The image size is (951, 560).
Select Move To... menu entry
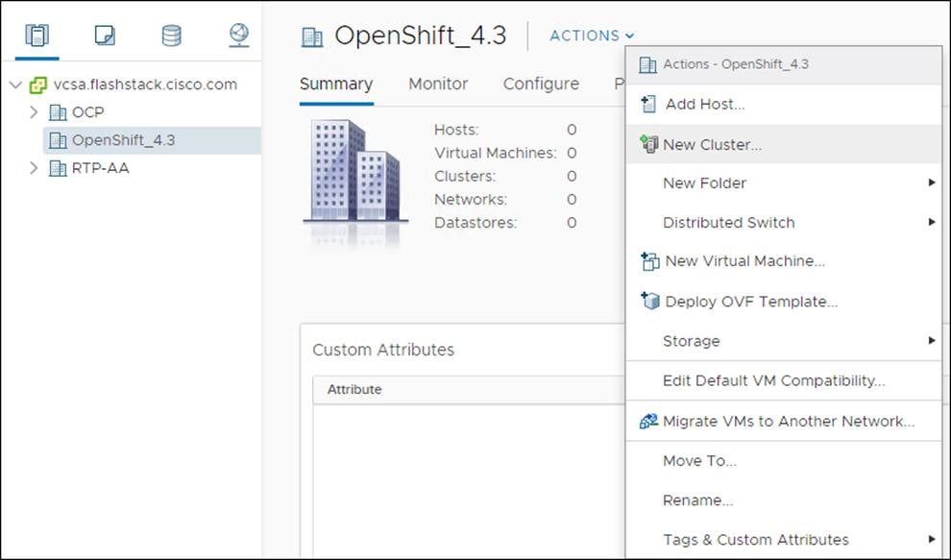(784, 460)
